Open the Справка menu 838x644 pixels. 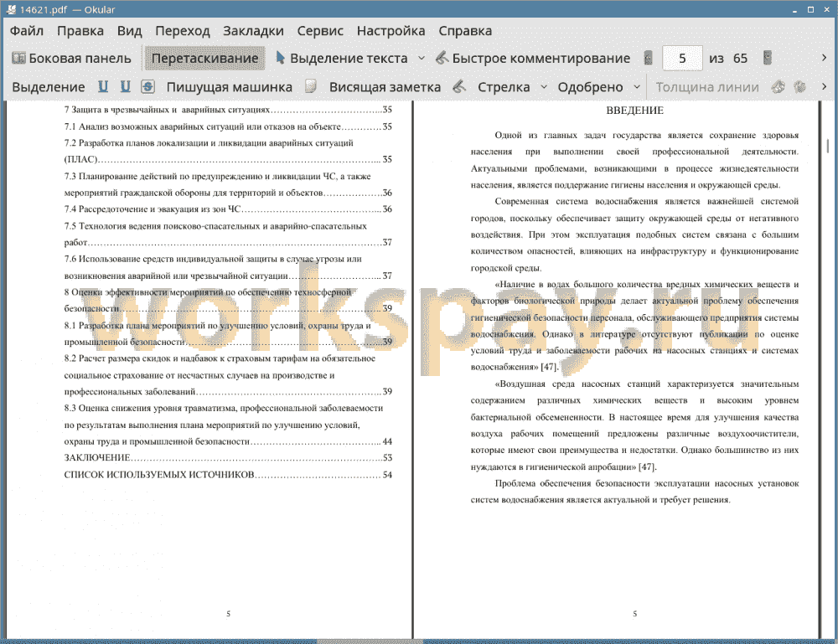coord(465,31)
